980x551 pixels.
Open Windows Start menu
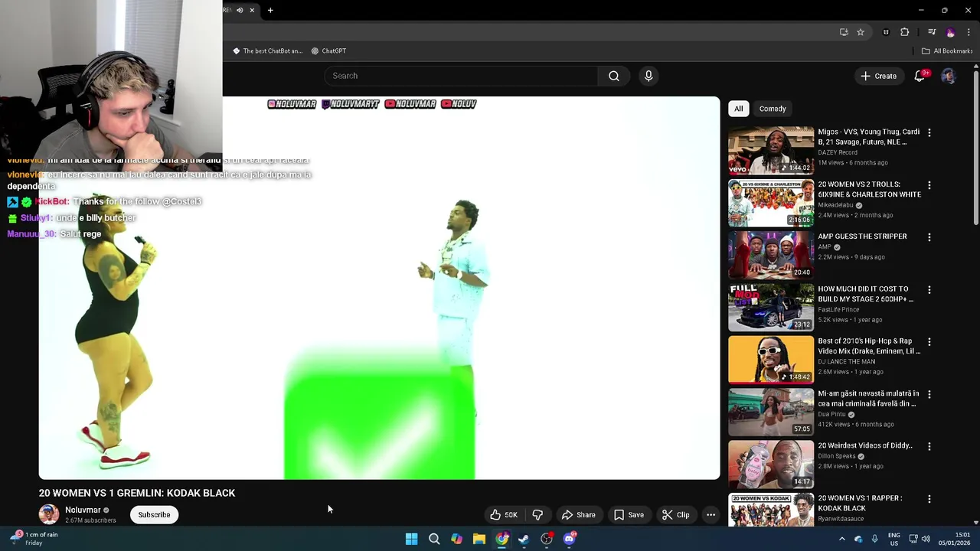(411, 539)
